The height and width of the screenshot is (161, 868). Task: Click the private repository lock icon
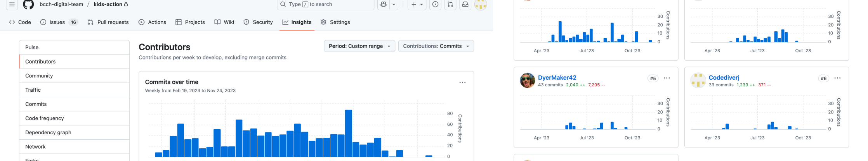tap(126, 4)
